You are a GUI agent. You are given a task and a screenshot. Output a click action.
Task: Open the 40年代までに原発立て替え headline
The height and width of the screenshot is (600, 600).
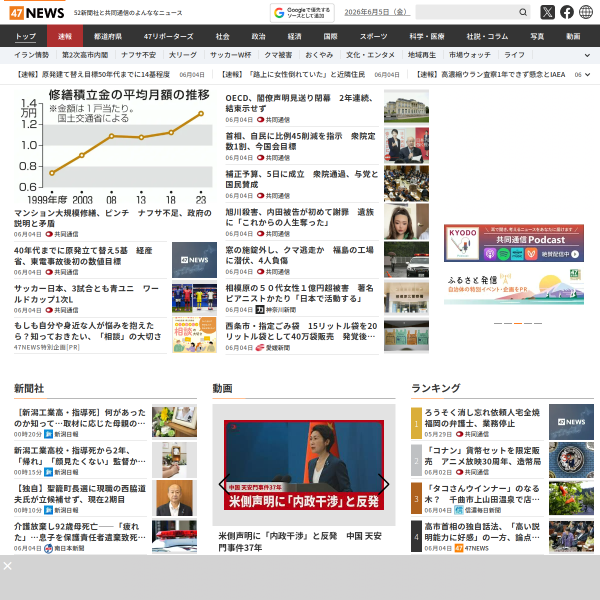83,256
